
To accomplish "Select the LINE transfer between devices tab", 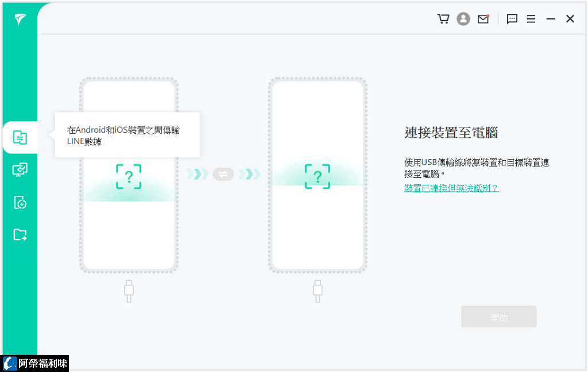I will [20, 138].
